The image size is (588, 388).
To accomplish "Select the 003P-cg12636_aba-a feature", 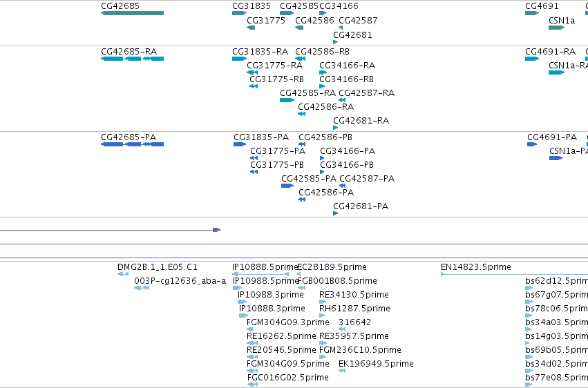I will (x=142, y=289).
